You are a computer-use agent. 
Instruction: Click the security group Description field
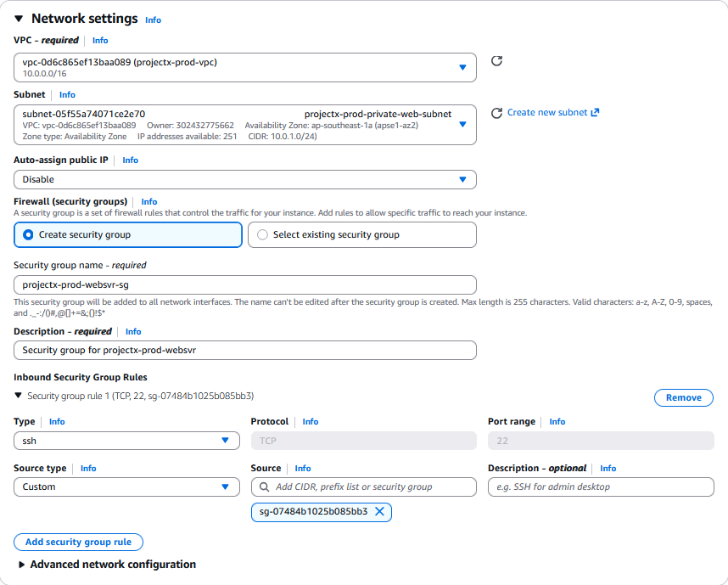245,351
